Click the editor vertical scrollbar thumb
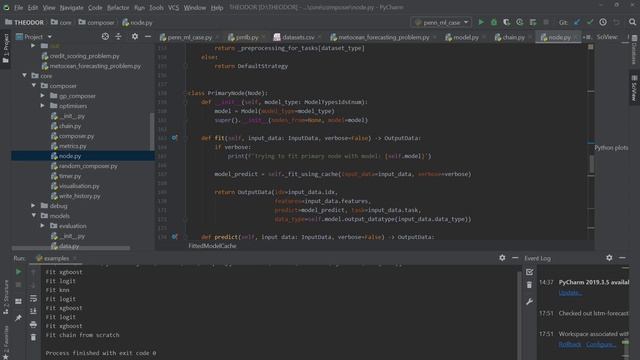The height and width of the screenshot is (360, 640). tap(592, 164)
